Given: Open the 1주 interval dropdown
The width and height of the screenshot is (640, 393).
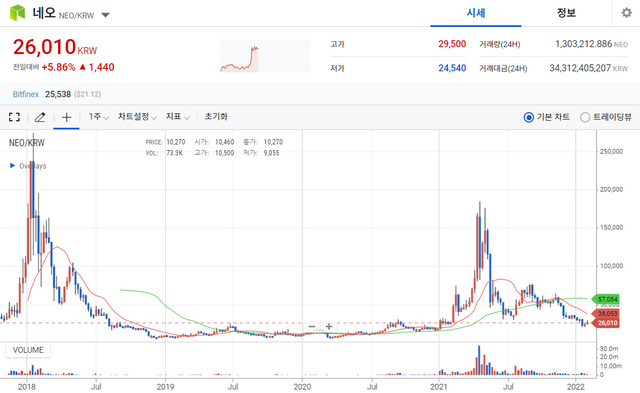Looking at the screenshot, I should (x=98, y=117).
